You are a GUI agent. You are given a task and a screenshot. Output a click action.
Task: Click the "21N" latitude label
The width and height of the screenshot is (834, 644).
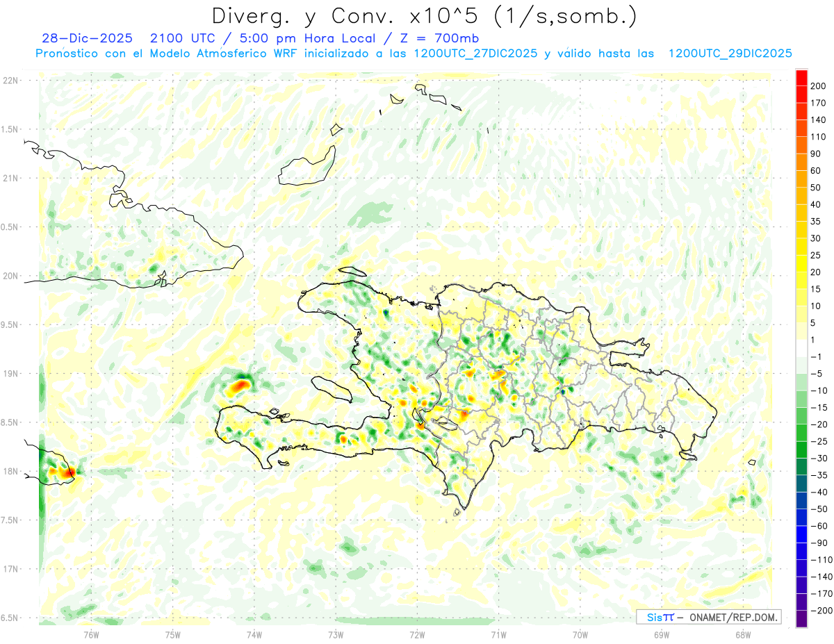pos(10,178)
